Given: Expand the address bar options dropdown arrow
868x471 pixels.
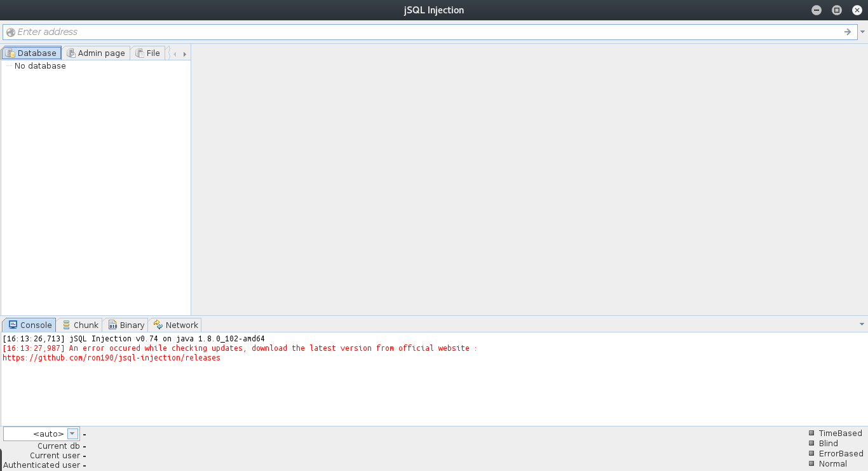Looking at the screenshot, I should 862,32.
